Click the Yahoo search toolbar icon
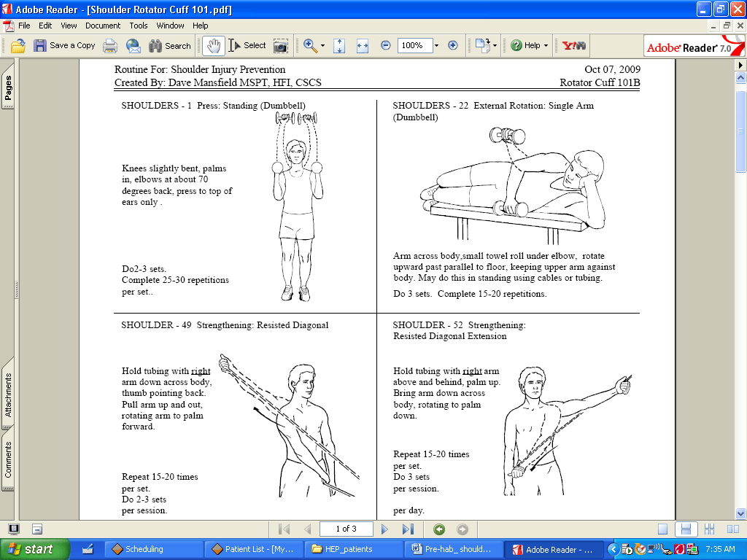Image resolution: width=747 pixels, height=560 pixels. (573, 46)
